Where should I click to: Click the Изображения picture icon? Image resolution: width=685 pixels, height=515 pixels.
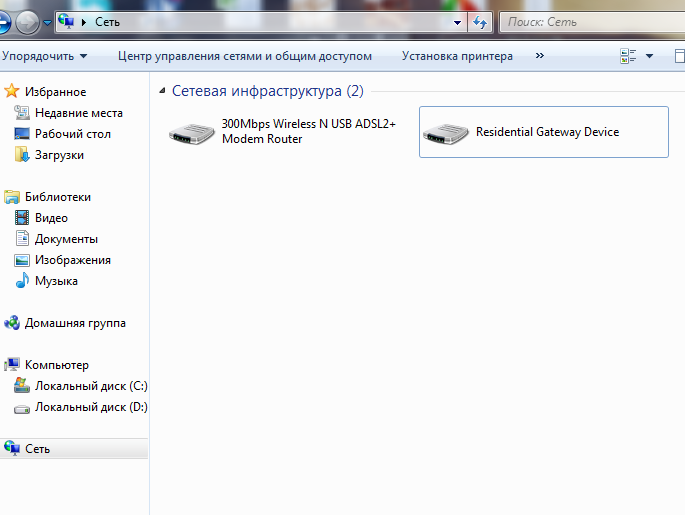[22, 260]
